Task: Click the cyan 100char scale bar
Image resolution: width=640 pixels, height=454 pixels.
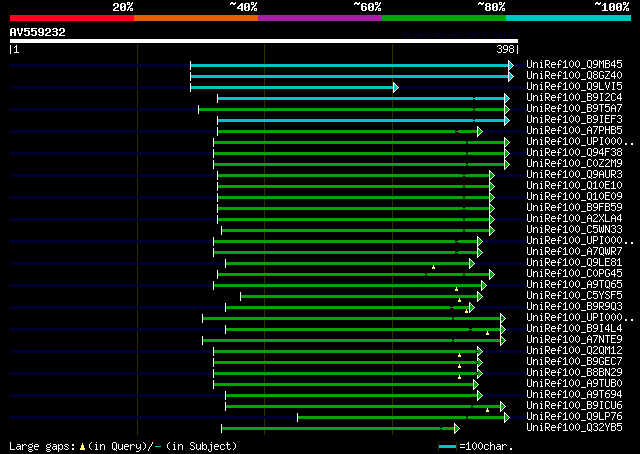Action: [447, 447]
